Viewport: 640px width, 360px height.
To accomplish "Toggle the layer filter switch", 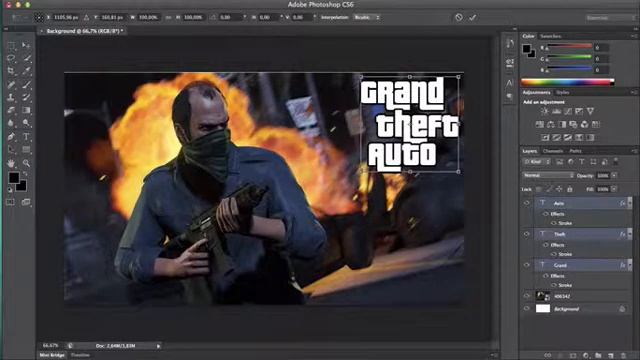I will click(616, 162).
